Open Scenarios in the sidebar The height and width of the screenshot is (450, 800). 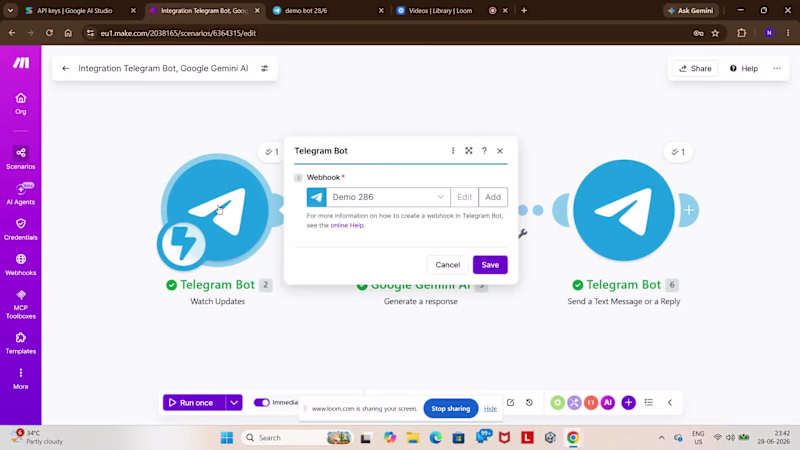(x=20, y=158)
